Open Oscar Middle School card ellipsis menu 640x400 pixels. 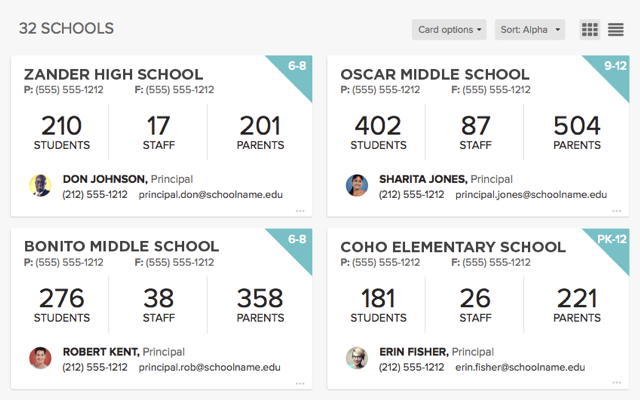pyautogui.click(x=617, y=211)
